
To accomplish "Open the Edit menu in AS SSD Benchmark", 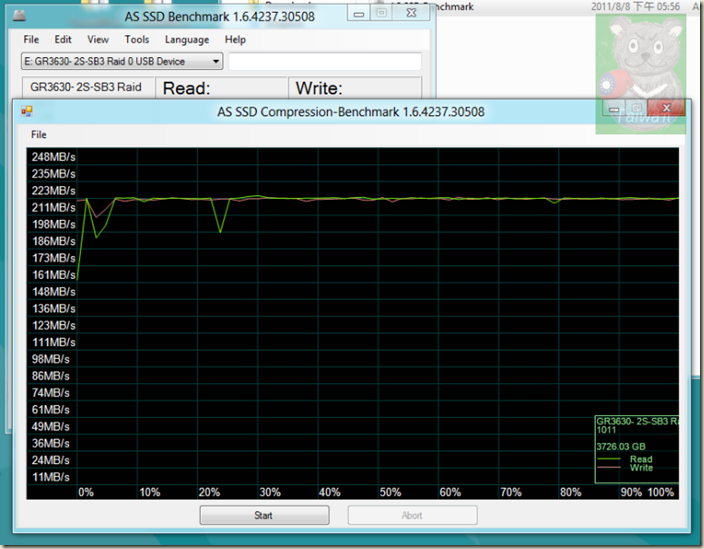I will pos(63,40).
